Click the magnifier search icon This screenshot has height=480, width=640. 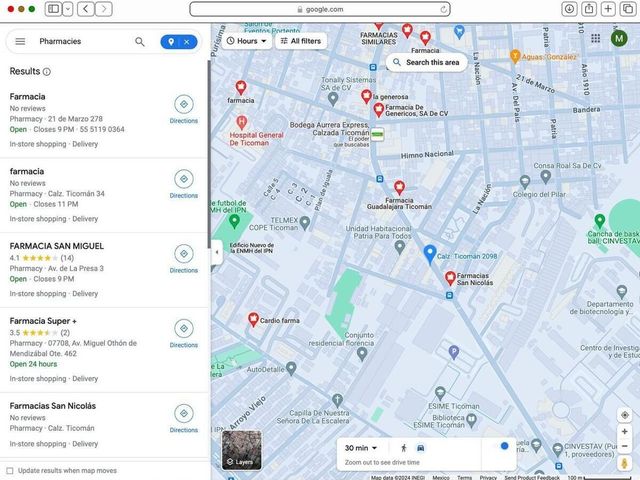pos(140,42)
